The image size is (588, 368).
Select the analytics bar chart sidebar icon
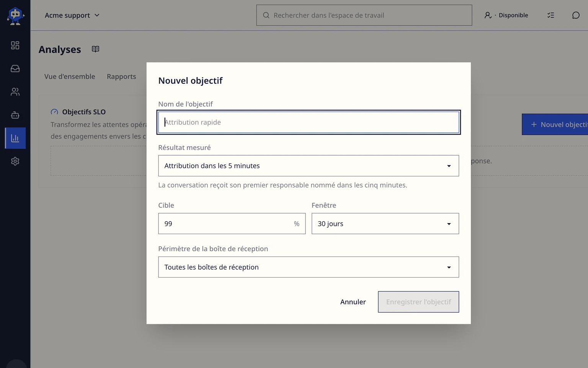pos(15,138)
